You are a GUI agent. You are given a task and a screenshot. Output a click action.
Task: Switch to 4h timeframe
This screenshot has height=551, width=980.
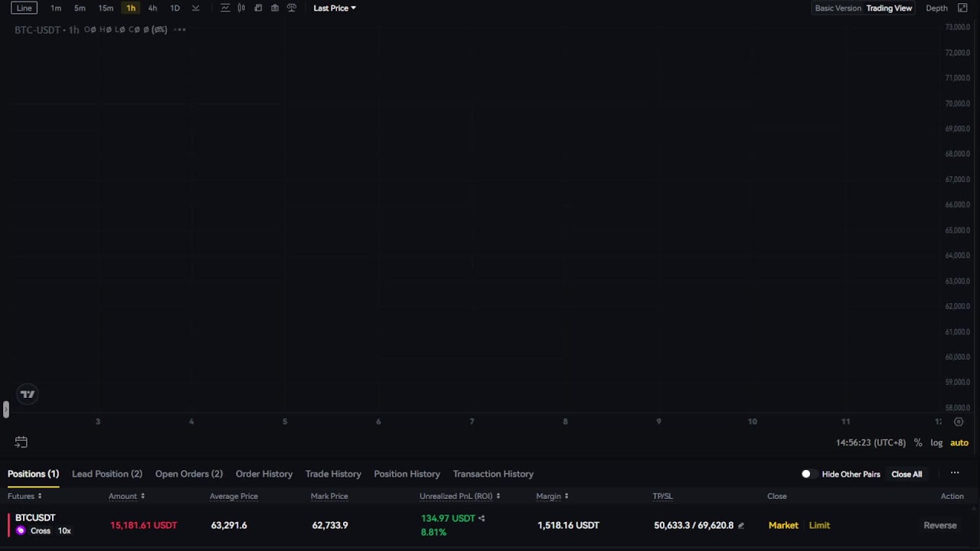152,8
